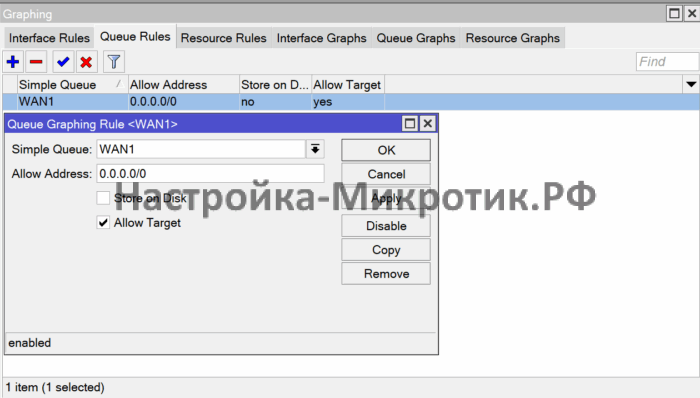The width and height of the screenshot is (700, 398).
Task: Select the Queue Rules tab
Action: [135, 37]
